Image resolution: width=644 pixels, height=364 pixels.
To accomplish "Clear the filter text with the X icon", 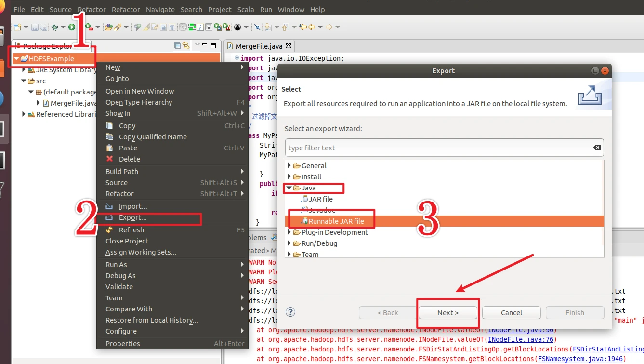I will pyautogui.click(x=597, y=148).
